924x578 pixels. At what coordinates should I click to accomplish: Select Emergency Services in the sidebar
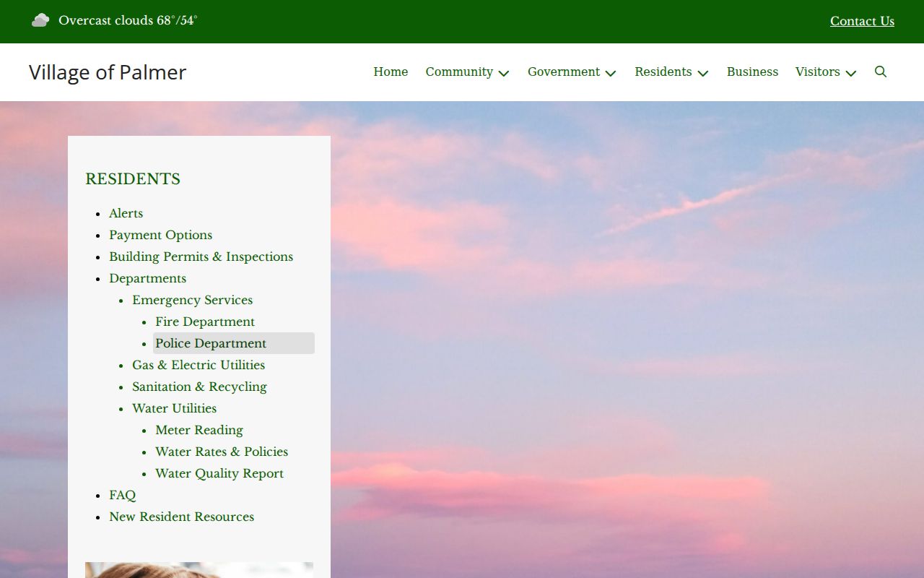pos(192,300)
